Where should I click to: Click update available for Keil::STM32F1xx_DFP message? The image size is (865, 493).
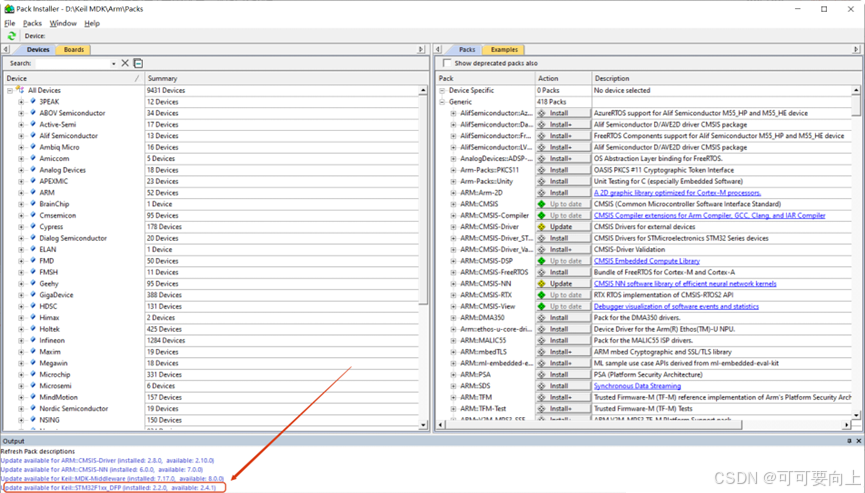click(109, 488)
